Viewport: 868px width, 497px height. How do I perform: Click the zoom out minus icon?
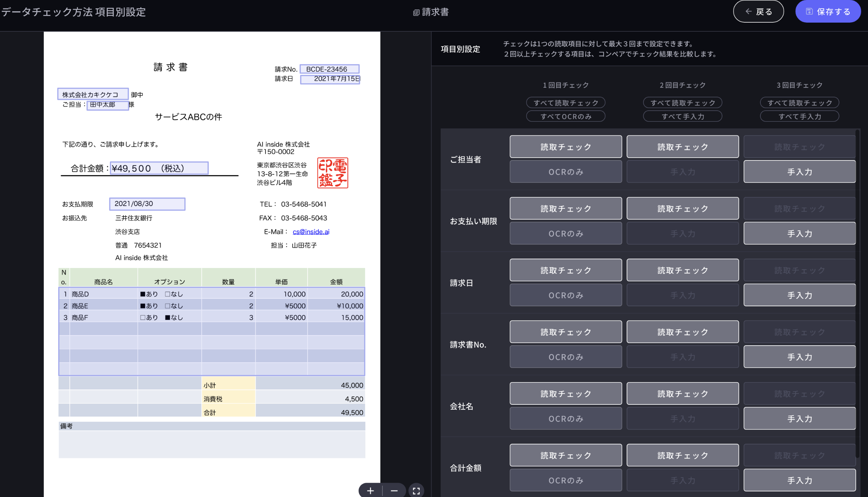point(394,491)
